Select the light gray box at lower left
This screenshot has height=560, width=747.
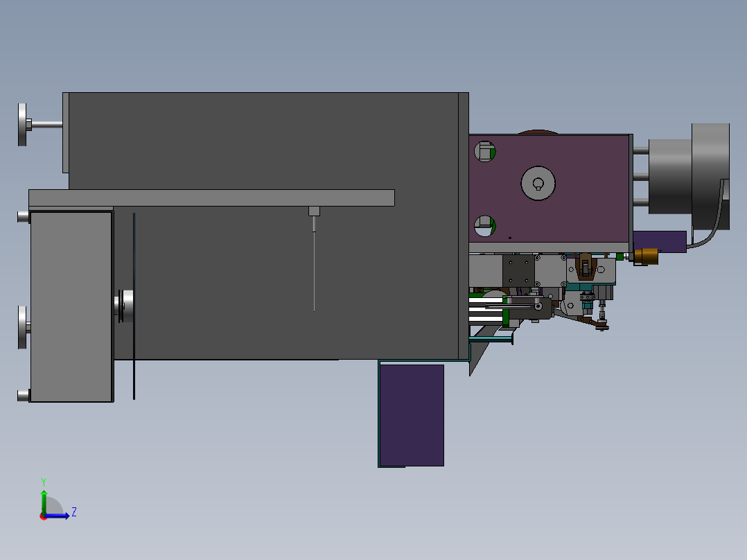click(71, 306)
